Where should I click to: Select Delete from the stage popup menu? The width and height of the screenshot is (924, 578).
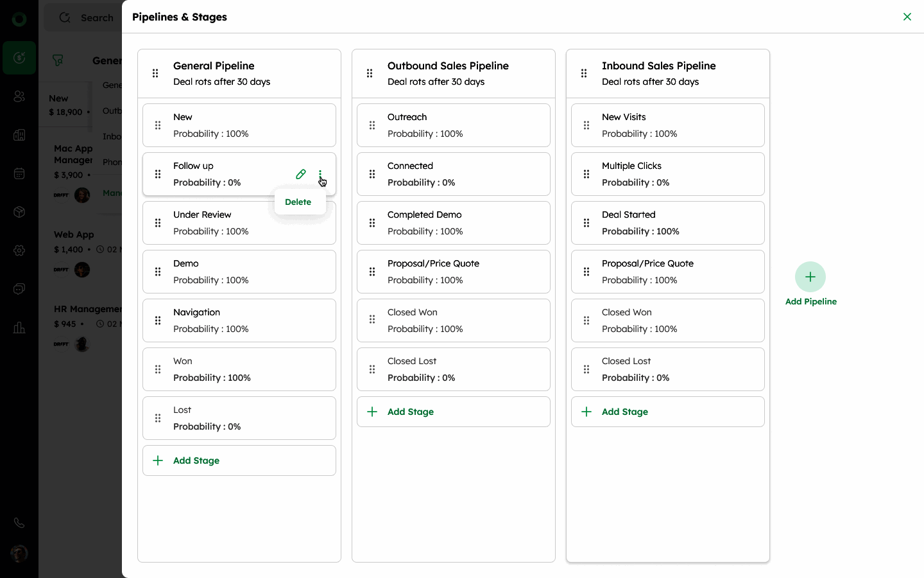tap(298, 202)
